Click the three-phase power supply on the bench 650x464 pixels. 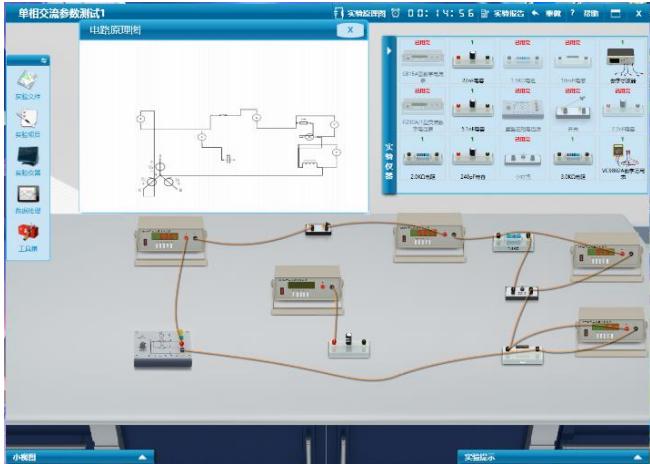coord(162,346)
